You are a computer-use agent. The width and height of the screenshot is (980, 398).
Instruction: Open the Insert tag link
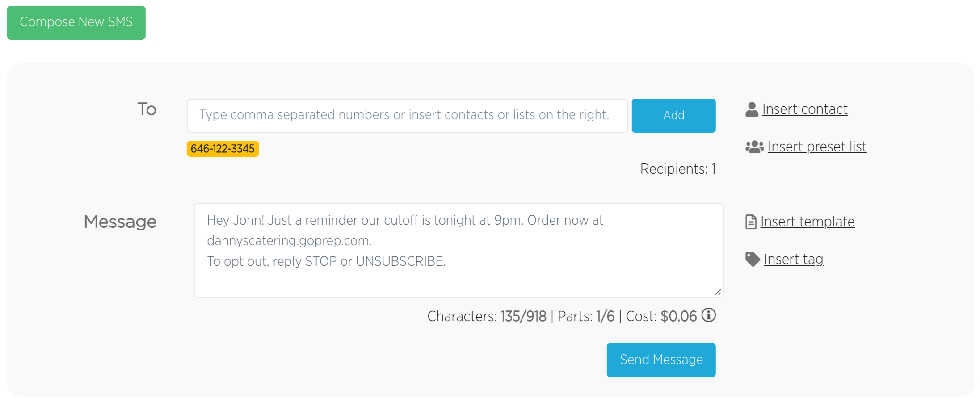click(x=794, y=260)
